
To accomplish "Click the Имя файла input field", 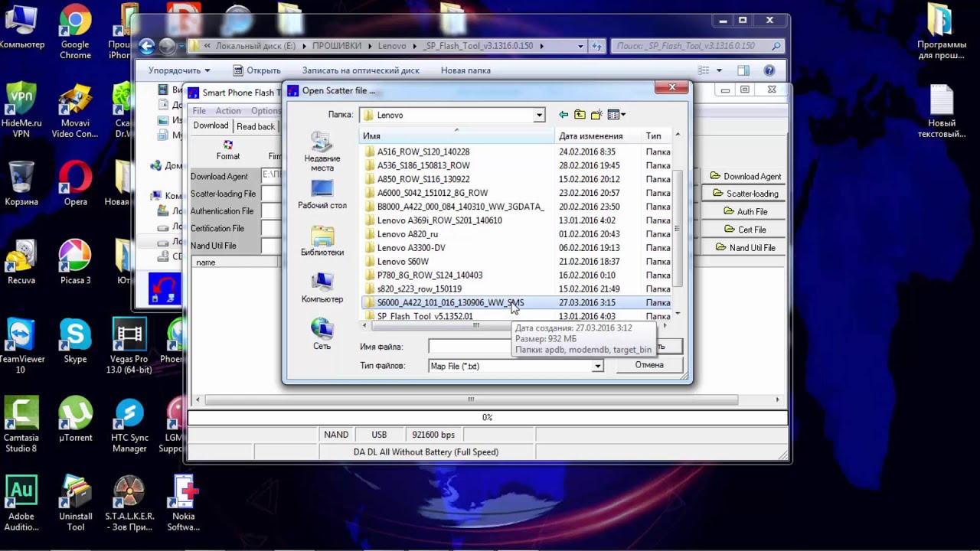I will coord(469,347).
